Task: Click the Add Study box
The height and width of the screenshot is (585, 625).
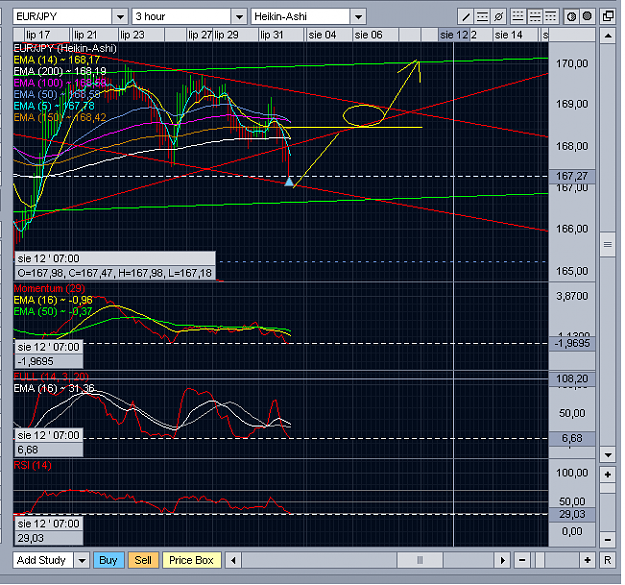Action: click(43, 560)
